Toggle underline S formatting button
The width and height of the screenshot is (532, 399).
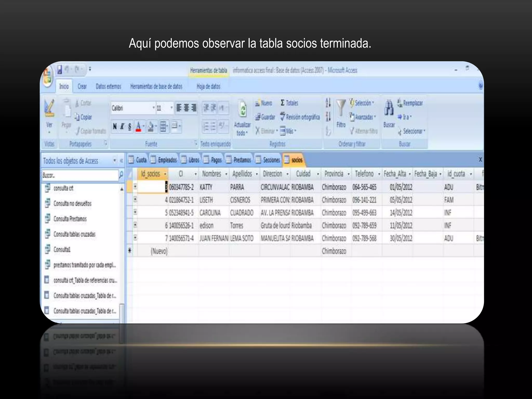click(129, 127)
